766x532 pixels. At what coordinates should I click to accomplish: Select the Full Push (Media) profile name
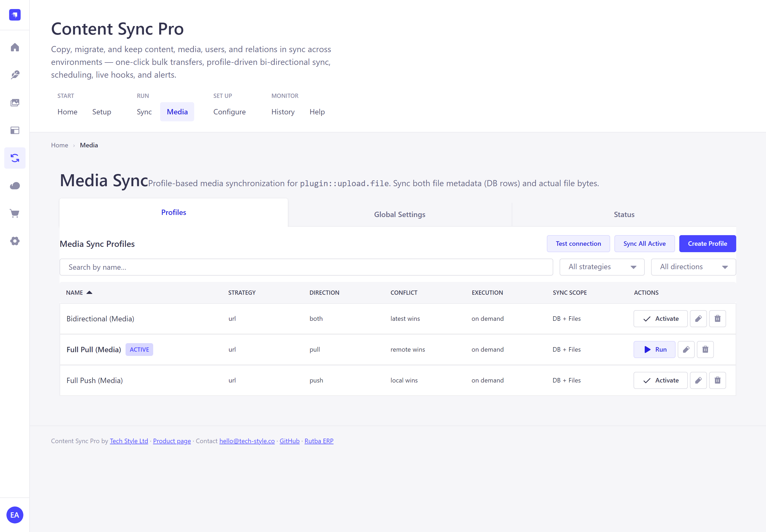95,380
